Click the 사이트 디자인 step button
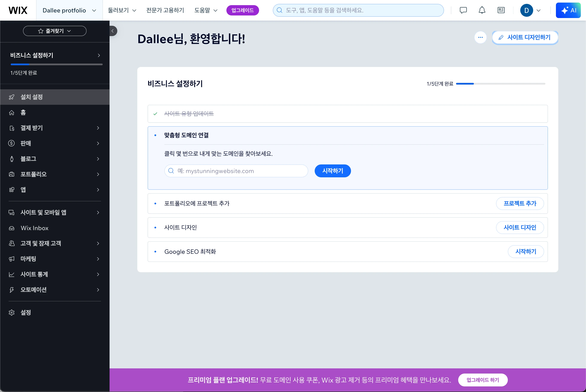The width and height of the screenshot is (586, 392). (520, 228)
